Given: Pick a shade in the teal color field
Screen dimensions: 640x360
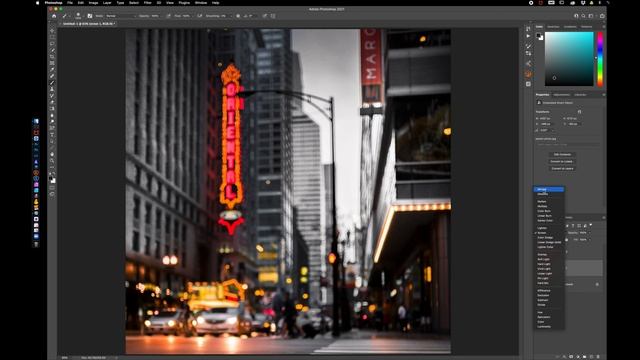Looking at the screenshot, I should pos(569,59).
